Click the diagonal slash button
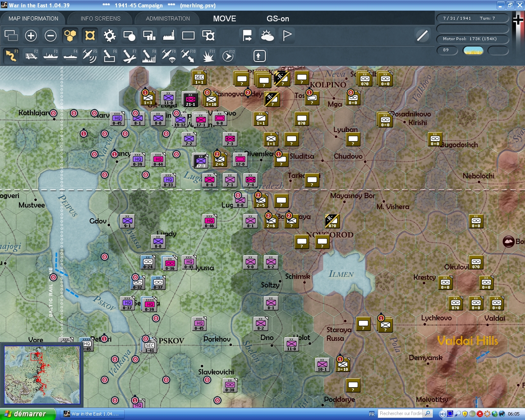 (x=422, y=36)
